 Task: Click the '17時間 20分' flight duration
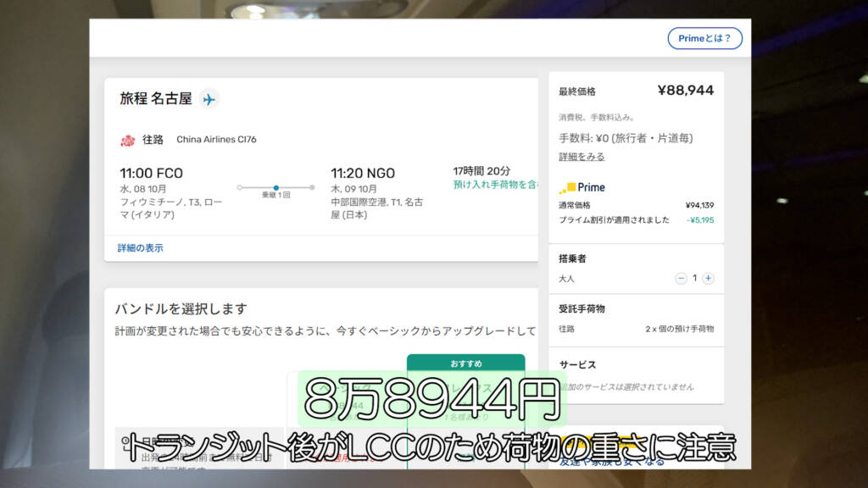pos(481,170)
